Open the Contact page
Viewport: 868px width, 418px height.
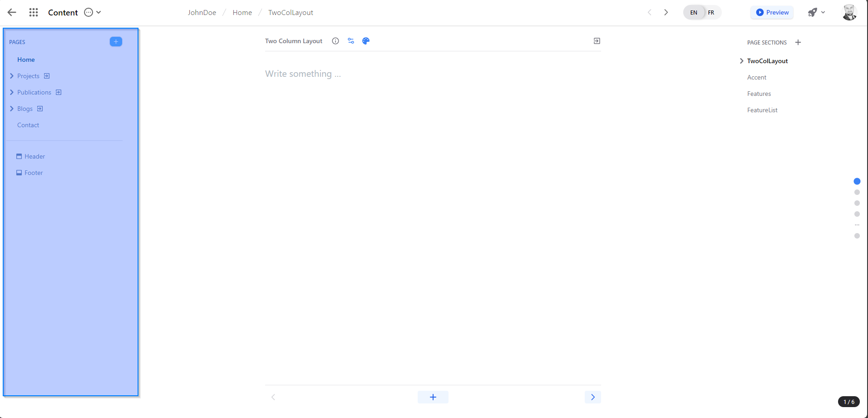click(28, 125)
